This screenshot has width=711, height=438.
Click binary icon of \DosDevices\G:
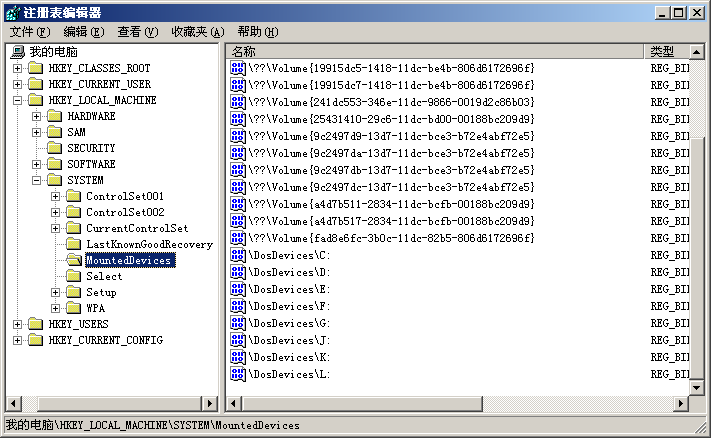238,323
